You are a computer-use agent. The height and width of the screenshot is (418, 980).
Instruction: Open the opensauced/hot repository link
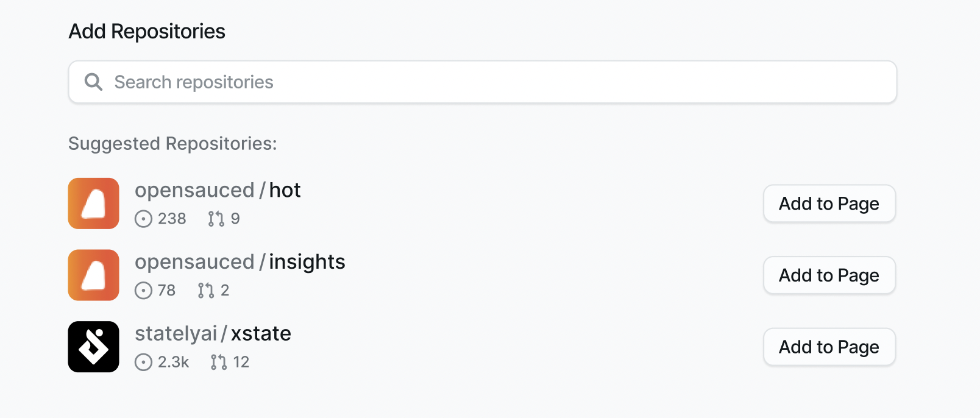[x=218, y=190]
